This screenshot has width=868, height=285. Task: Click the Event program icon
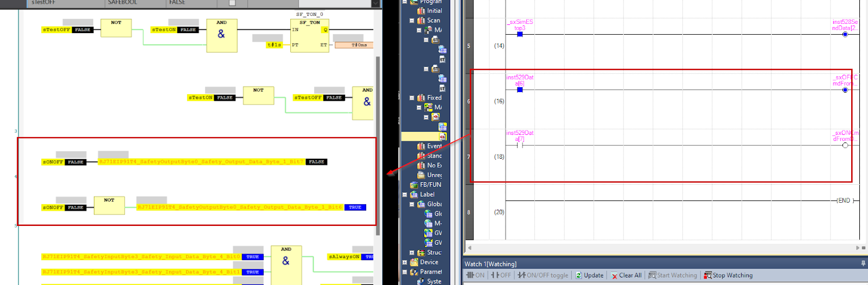421,146
